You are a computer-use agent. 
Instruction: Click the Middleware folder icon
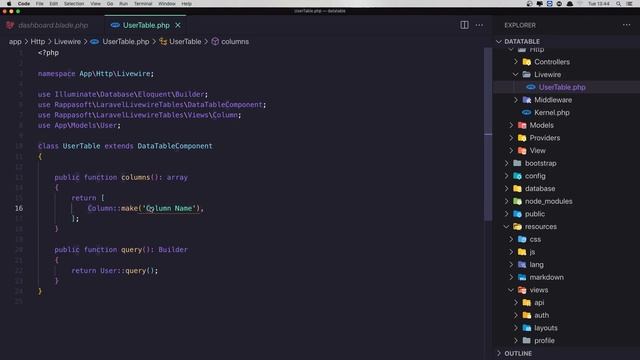click(527, 100)
